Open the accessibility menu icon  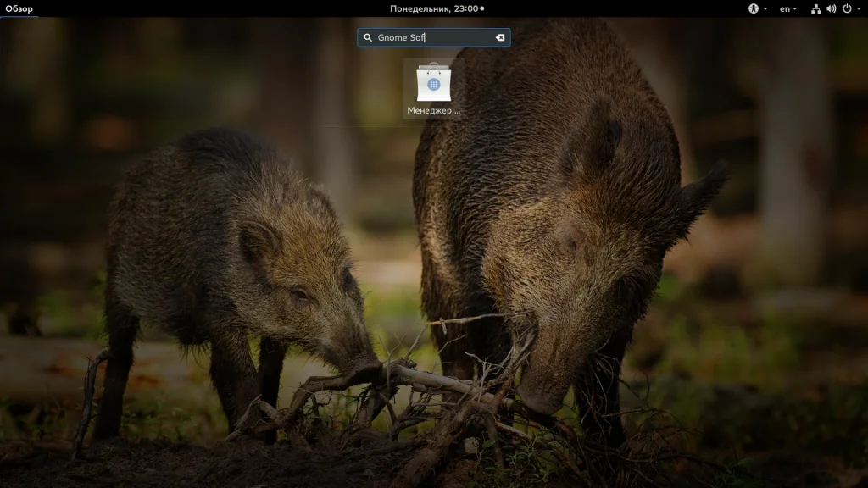pyautogui.click(x=754, y=8)
